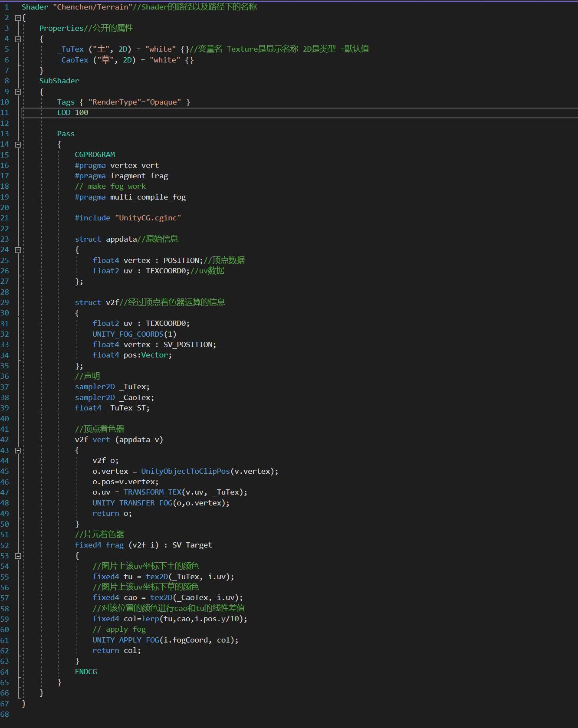Viewport: 578px width, 728px height.
Task: Click the UNITY_TRANSFER_FOG macro
Action: (x=132, y=503)
